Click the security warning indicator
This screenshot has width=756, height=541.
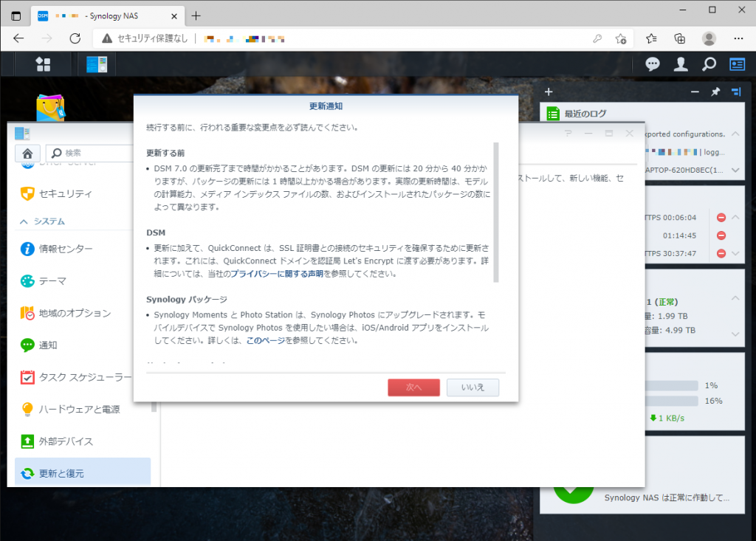[x=145, y=38]
